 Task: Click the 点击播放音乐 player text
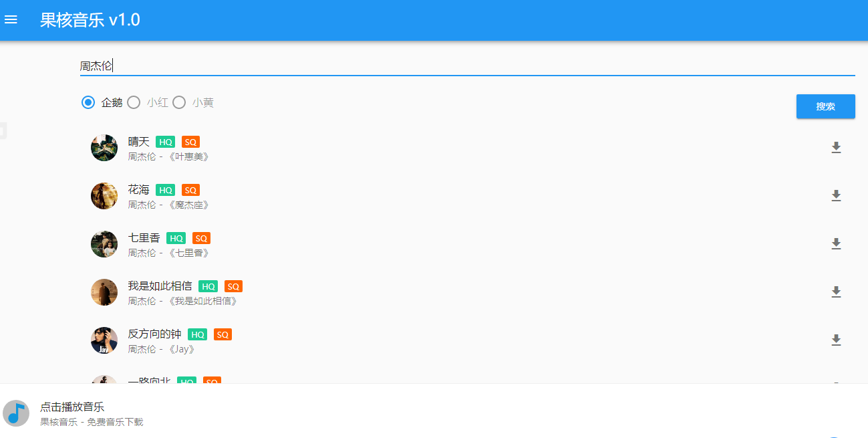[x=72, y=407]
